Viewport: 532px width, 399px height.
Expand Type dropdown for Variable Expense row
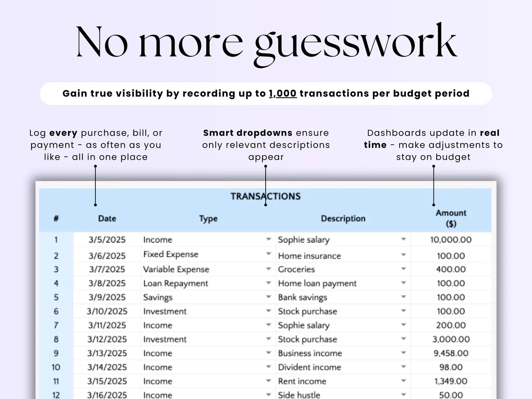click(268, 269)
